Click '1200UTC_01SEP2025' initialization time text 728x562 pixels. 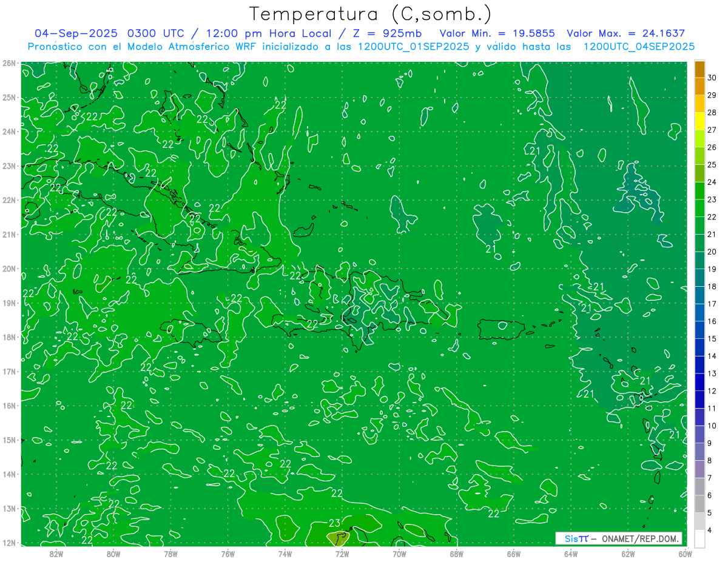pyautogui.click(x=414, y=47)
